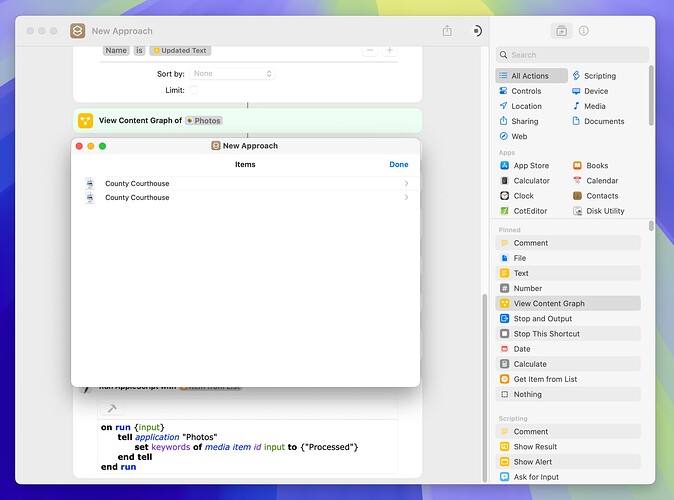Select the Device category

point(590,91)
